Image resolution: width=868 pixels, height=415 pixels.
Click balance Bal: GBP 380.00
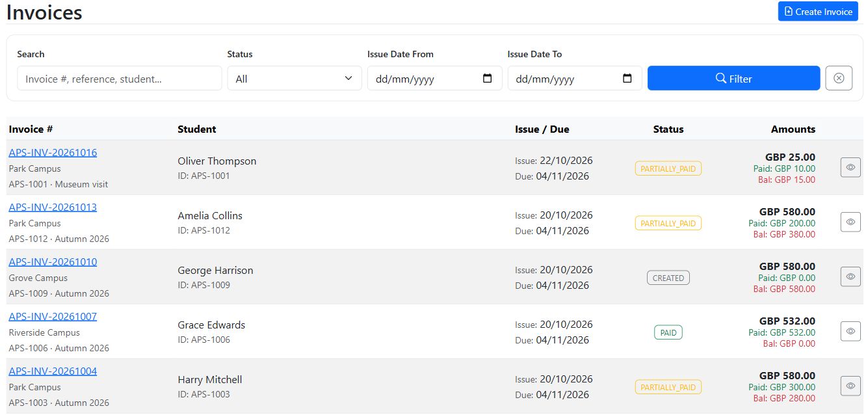pyautogui.click(x=784, y=235)
